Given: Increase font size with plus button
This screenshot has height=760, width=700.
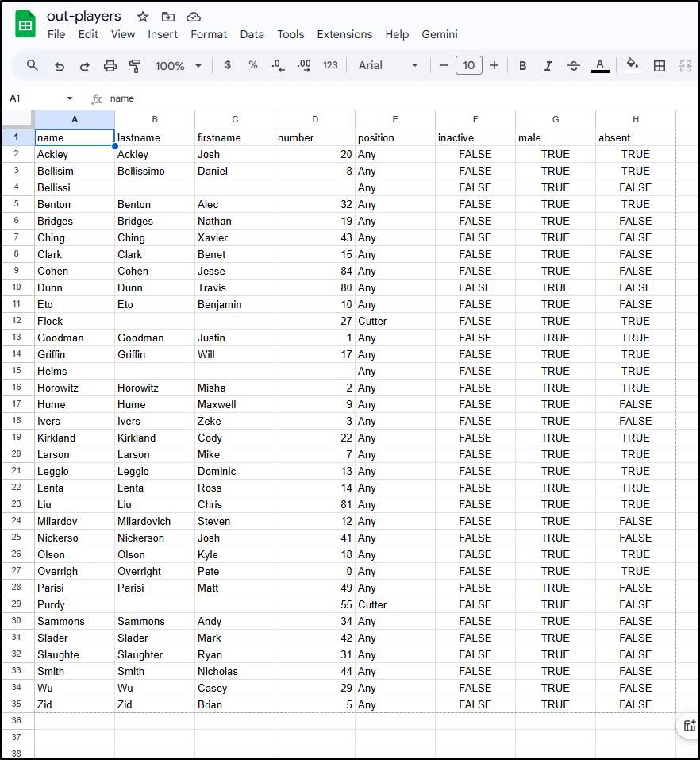Looking at the screenshot, I should pos(494,66).
